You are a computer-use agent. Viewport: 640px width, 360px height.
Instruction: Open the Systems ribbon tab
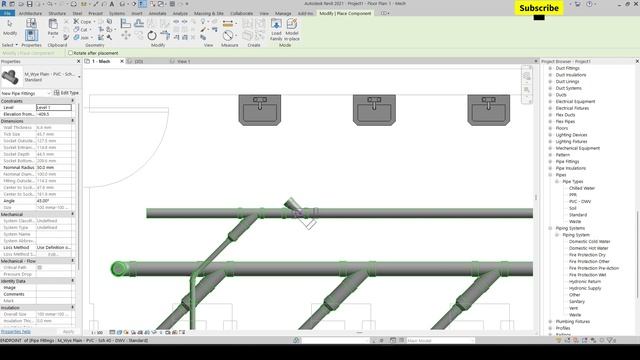click(117, 13)
